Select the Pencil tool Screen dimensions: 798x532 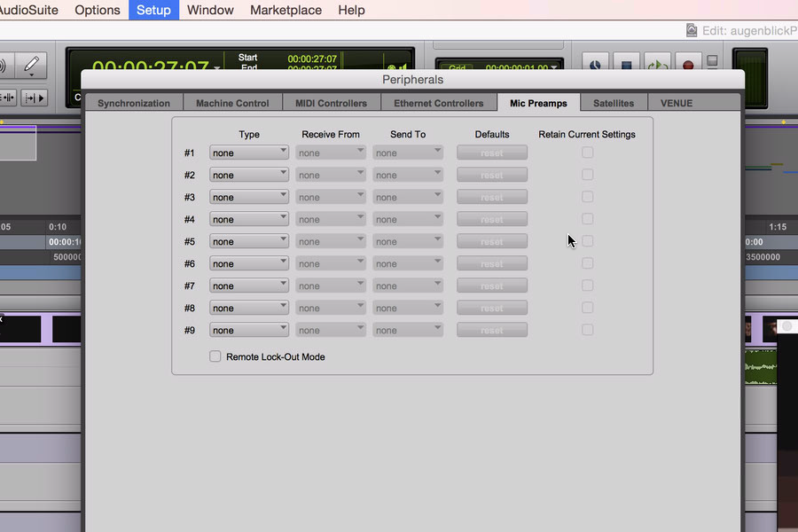[x=31, y=65]
